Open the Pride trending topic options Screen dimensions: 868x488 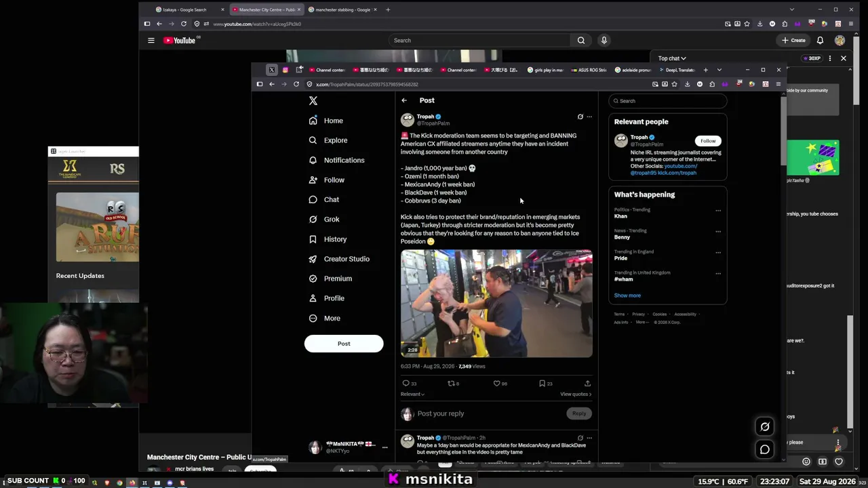pyautogui.click(x=718, y=252)
